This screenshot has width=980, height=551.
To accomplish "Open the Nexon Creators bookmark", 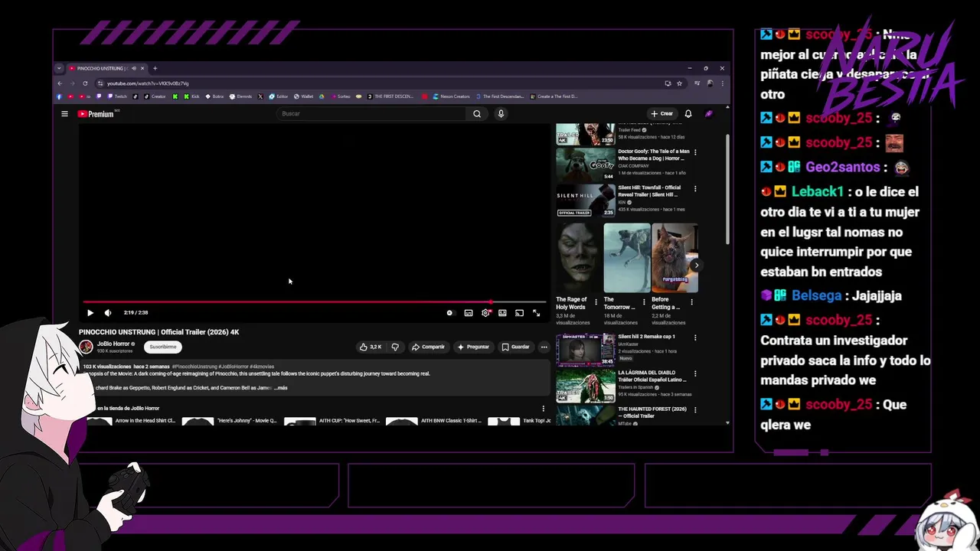I will click(451, 96).
